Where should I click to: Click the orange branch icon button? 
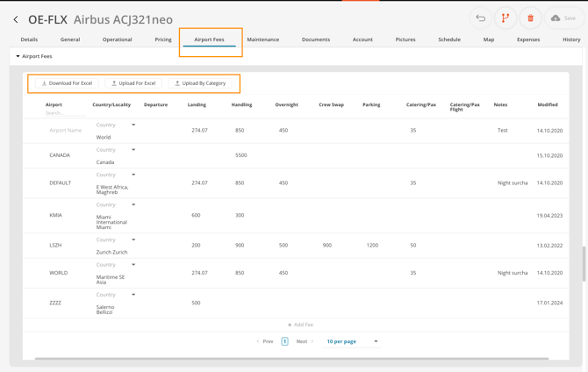click(x=506, y=18)
